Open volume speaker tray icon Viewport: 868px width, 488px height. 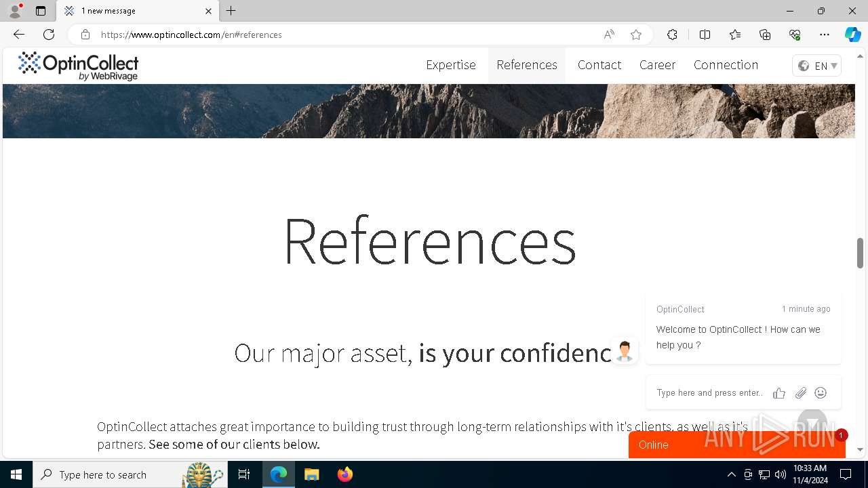point(781,474)
